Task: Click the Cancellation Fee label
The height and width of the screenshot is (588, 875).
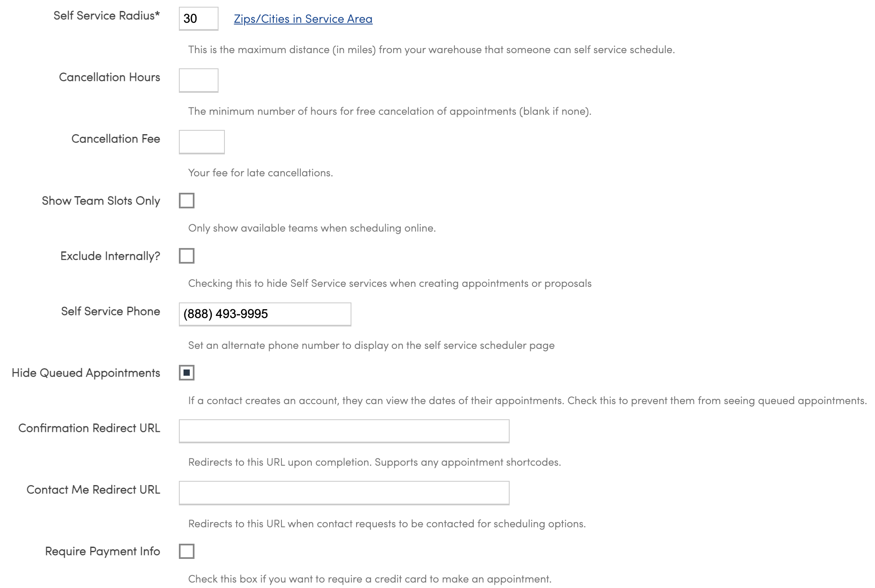Action: [x=116, y=139]
